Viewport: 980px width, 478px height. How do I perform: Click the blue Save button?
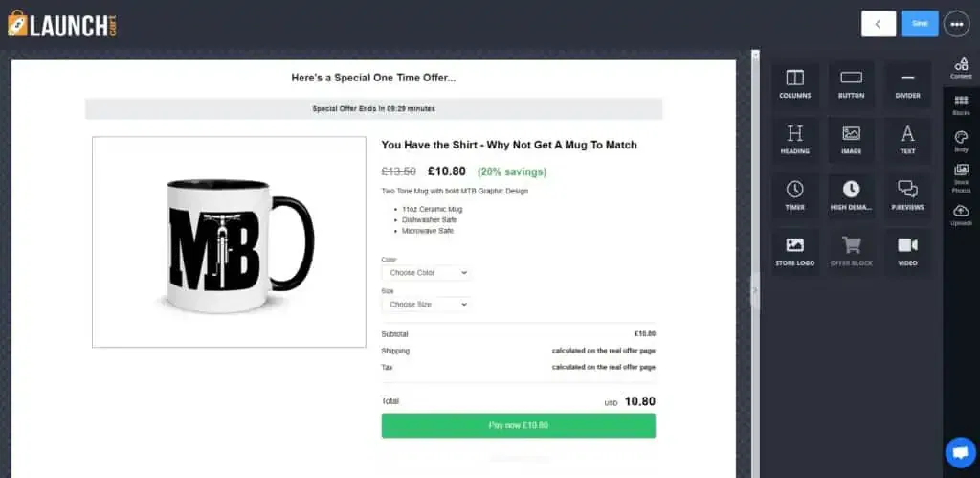[x=920, y=24]
